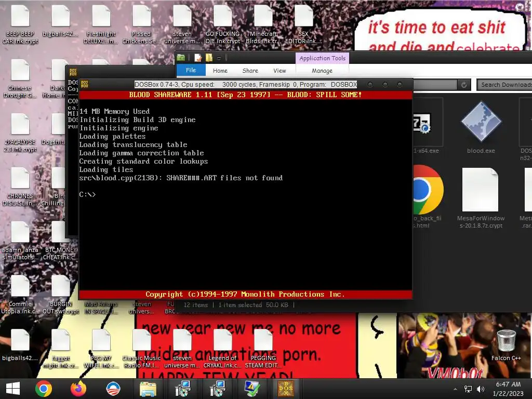
Task: Select BTC MONEY CHEAT desktop file
Action: [60, 241]
